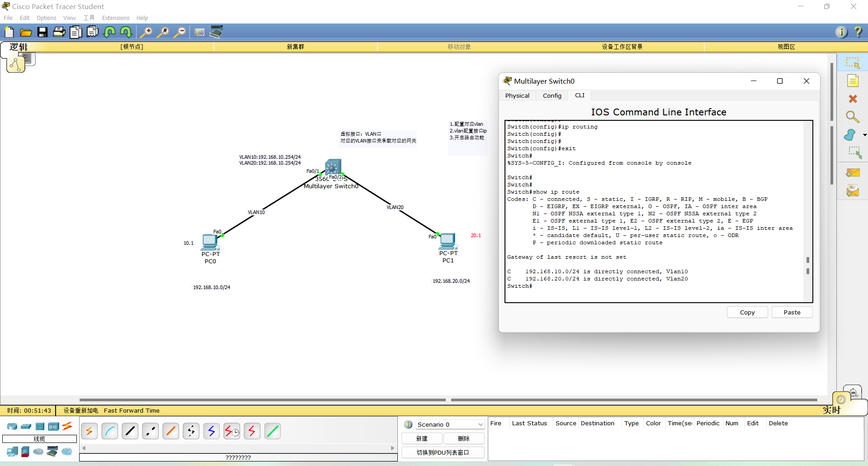Switch to the Config tab in Multilayer Switch0
Viewport: 868px width, 466px height.
click(x=552, y=95)
